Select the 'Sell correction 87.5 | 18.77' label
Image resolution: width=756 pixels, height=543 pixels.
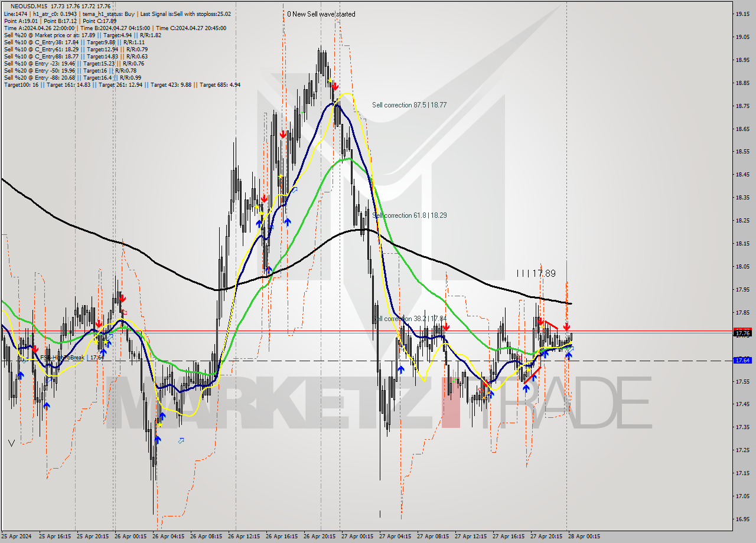coord(409,105)
